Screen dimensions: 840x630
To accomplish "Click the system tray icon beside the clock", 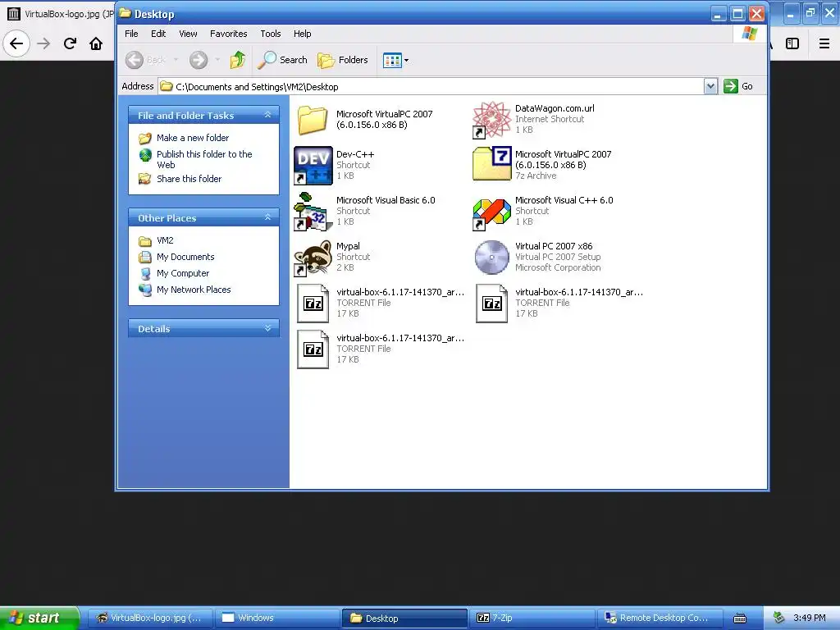I will pos(779,618).
